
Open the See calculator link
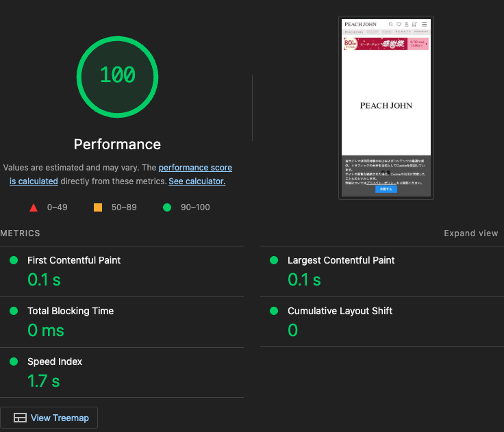coord(197,181)
